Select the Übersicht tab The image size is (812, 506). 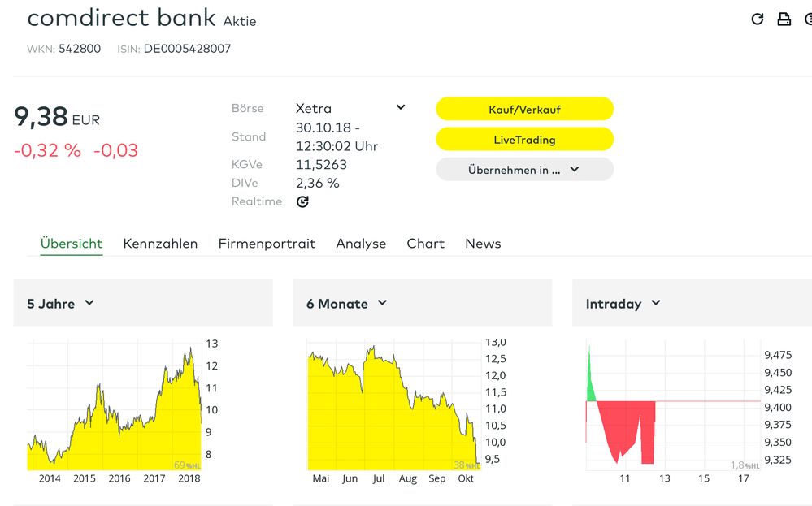coord(72,244)
